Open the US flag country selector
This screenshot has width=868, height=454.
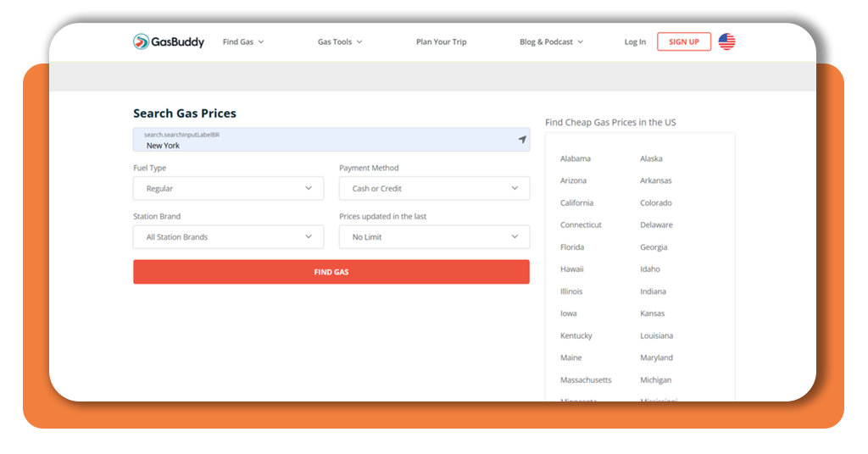coord(726,42)
